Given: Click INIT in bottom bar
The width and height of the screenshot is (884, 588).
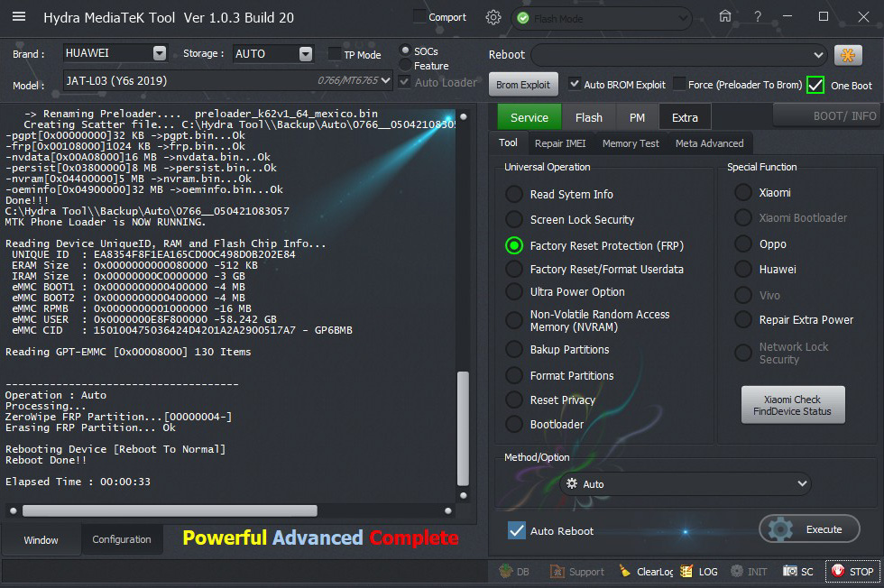Looking at the screenshot, I should (x=749, y=572).
